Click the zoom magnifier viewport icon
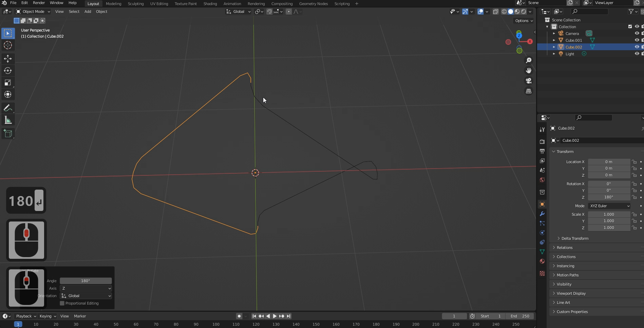644x328 pixels. [x=529, y=60]
